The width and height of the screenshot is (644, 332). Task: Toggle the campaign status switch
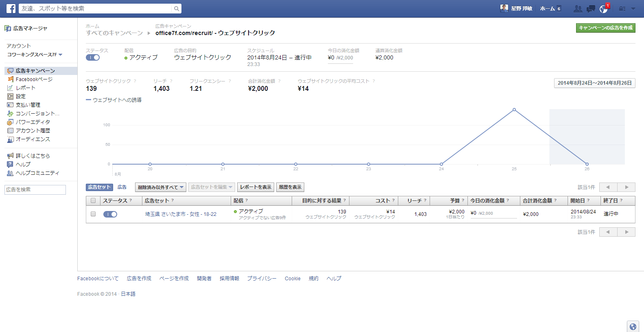click(93, 57)
